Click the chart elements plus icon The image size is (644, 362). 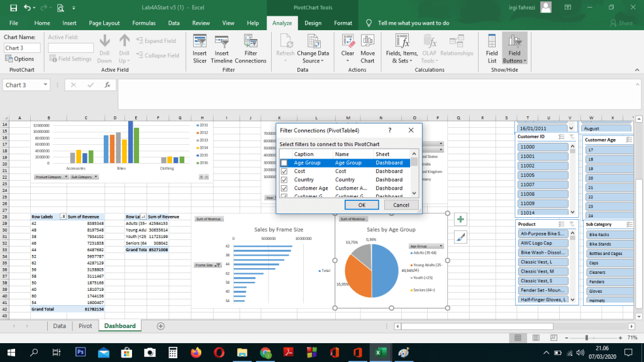(460, 219)
